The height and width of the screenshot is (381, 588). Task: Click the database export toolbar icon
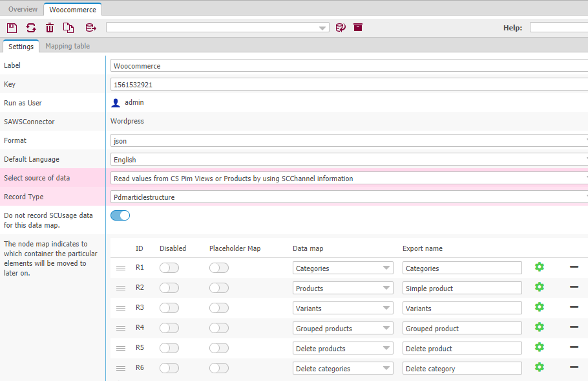tap(90, 28)
